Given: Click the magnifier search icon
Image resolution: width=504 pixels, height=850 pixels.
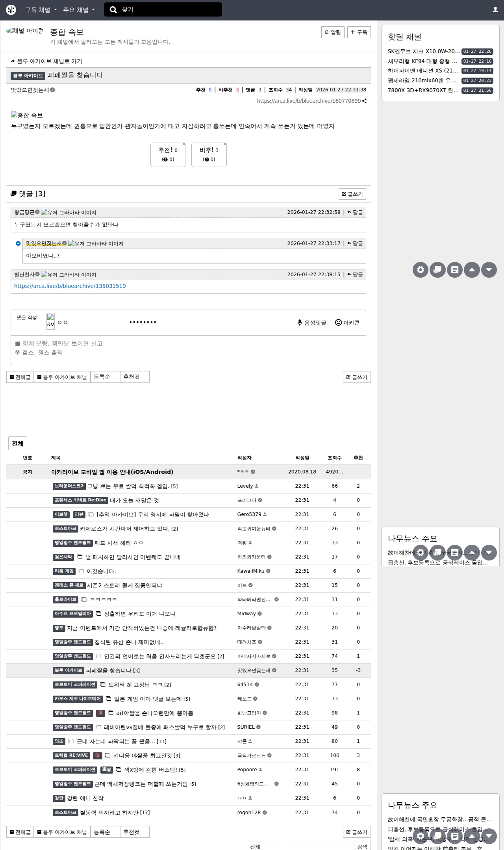Looking at the screenshot, I should tap(113, 10).
